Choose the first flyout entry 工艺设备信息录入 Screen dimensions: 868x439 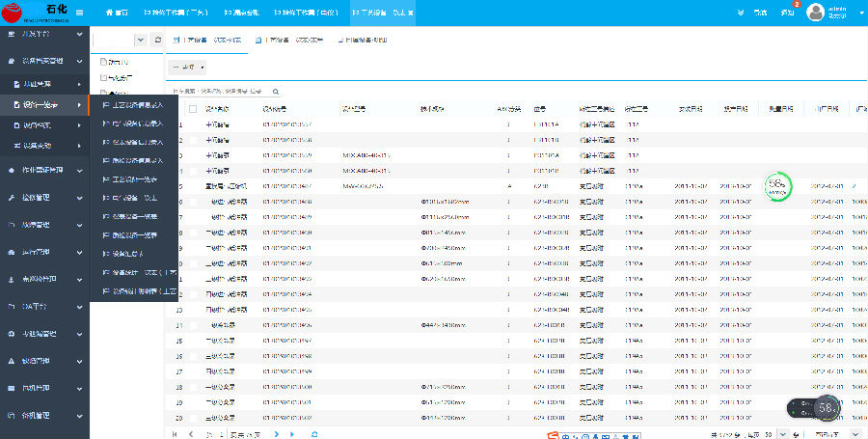pos(133,104)
